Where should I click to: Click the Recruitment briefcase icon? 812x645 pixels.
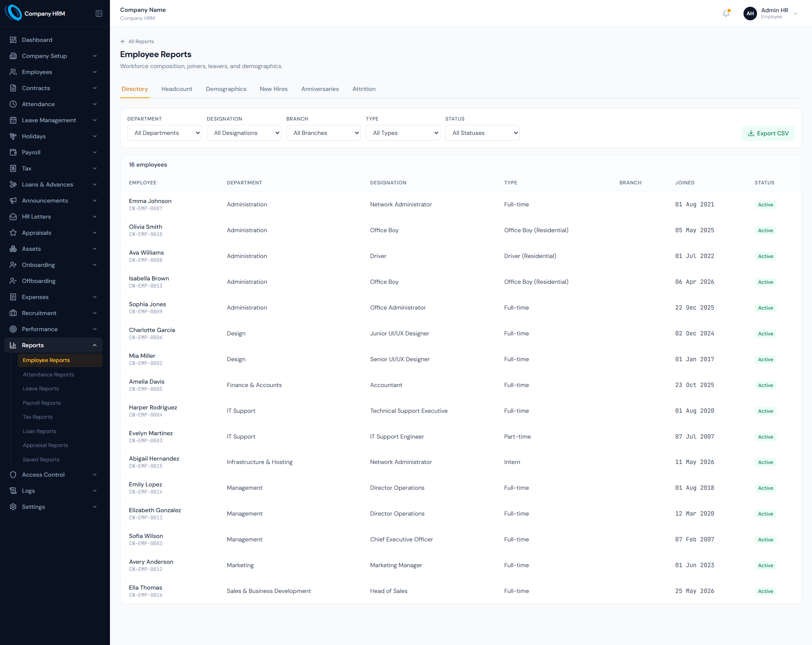pyautogui.click(x=13, y=313)
